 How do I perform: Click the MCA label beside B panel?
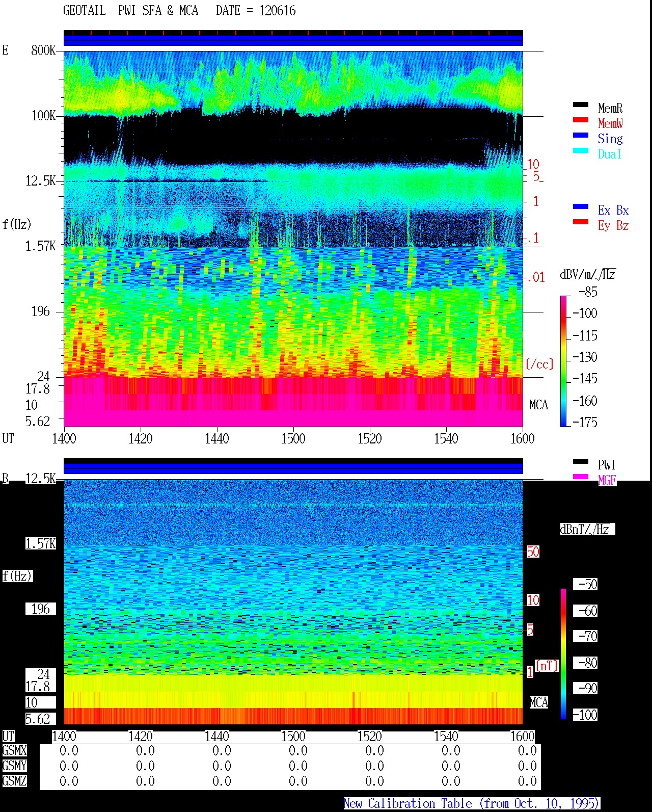538,702
